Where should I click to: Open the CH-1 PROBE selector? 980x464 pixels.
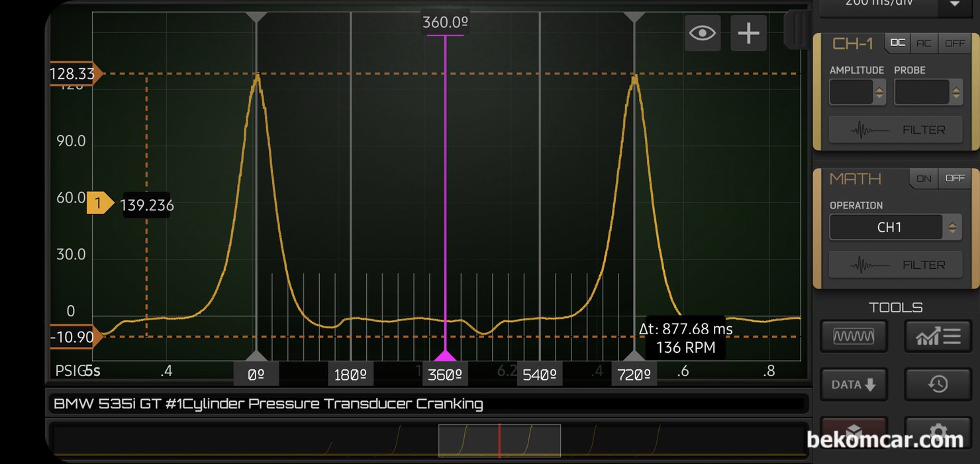(x=928, y=93)
